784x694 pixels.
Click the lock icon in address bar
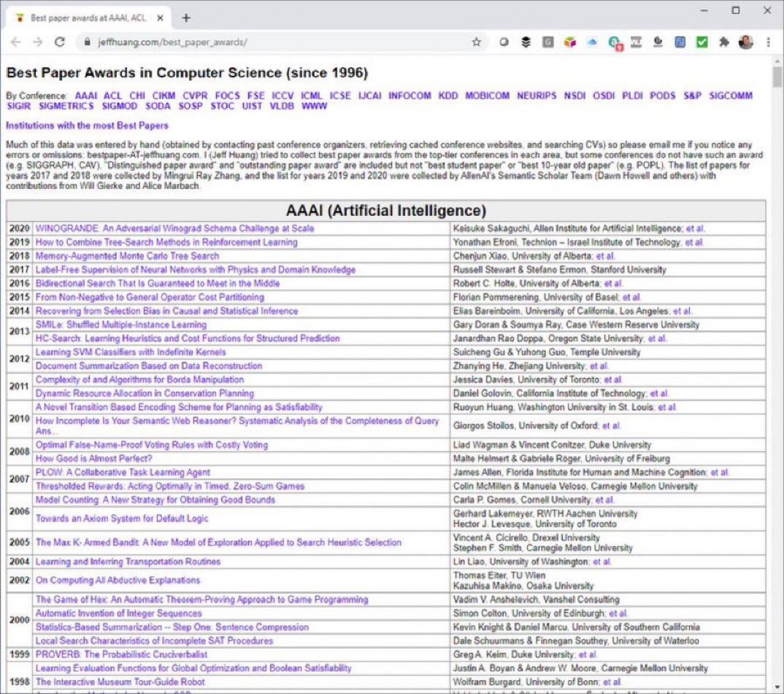[x=88, y=42]
